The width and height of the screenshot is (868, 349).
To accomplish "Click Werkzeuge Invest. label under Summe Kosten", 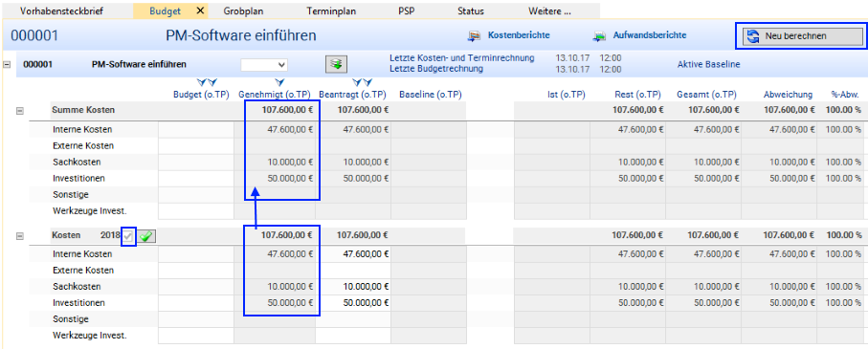I will tap(90, 210).
